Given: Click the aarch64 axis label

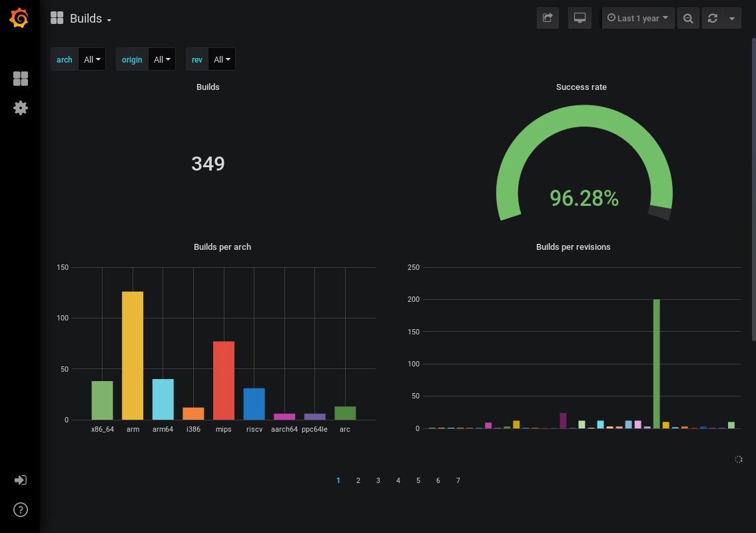Looking at the screenshot, I should click(x=284, y=429).
